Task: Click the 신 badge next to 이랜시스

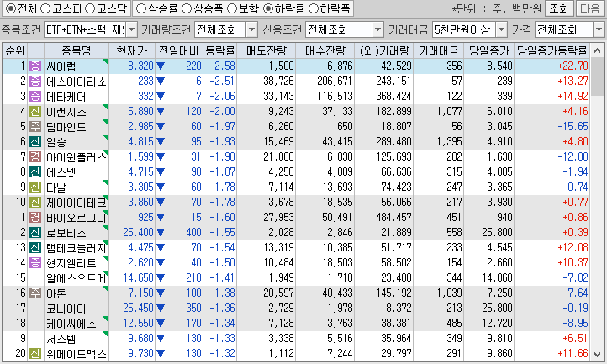Action: point(35,112)
